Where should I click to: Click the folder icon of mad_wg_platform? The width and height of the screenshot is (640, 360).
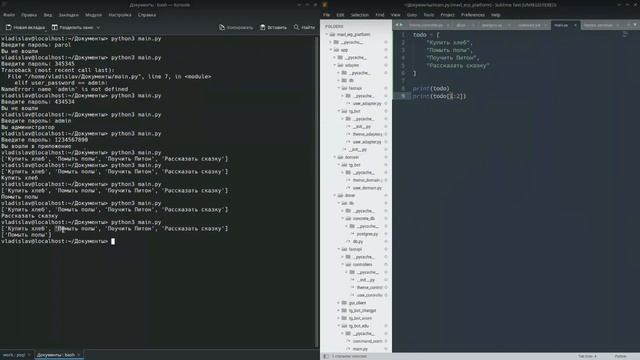333,35
